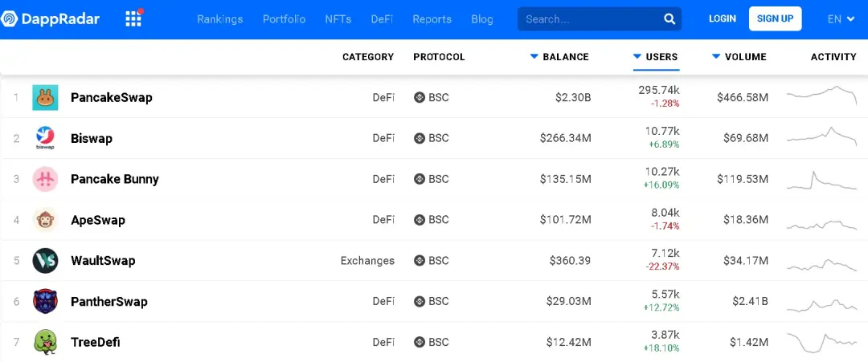View TreeDefi activity sparkline chart

[x=821, y=343]
